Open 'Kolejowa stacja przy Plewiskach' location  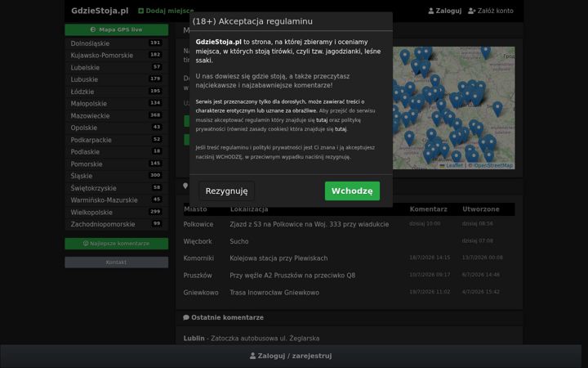click(278, 258)
